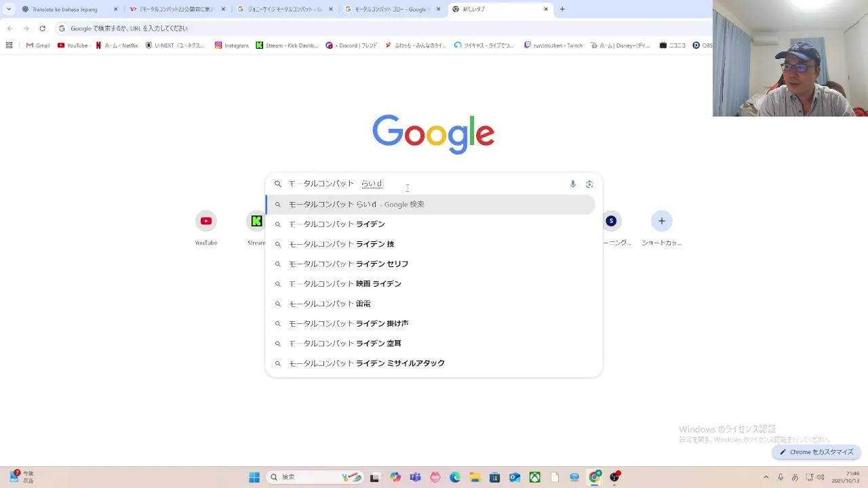Open Microsoft Edge from taskbar
868x488 pixels.
coord(455,477)
